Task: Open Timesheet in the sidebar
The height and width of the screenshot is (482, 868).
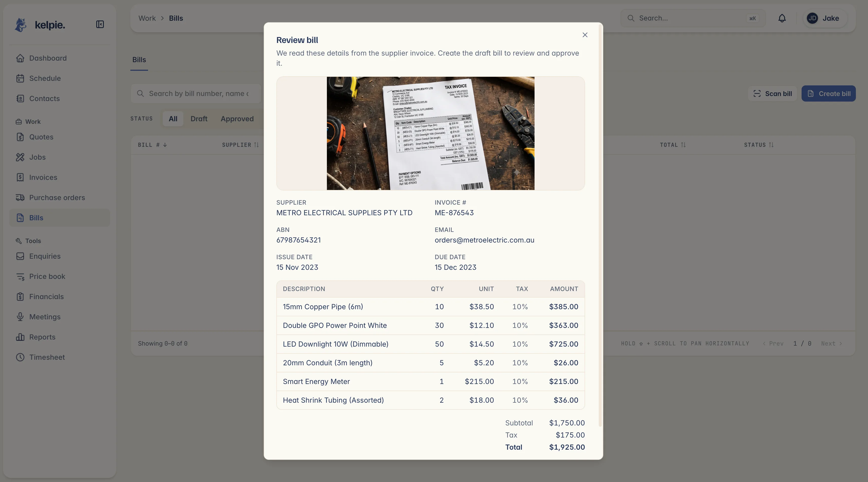Action: coord(60,357)
